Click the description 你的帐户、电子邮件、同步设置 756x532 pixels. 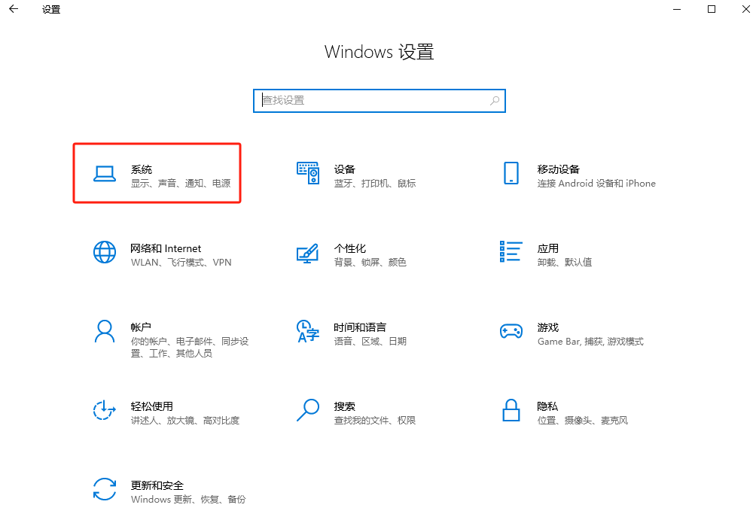(190, 348)
